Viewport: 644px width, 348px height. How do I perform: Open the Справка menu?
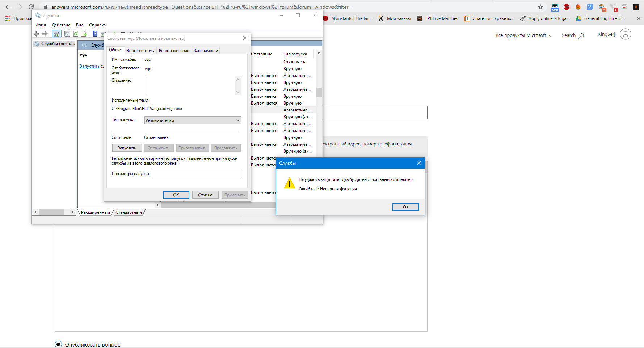(x=97, y=25)
